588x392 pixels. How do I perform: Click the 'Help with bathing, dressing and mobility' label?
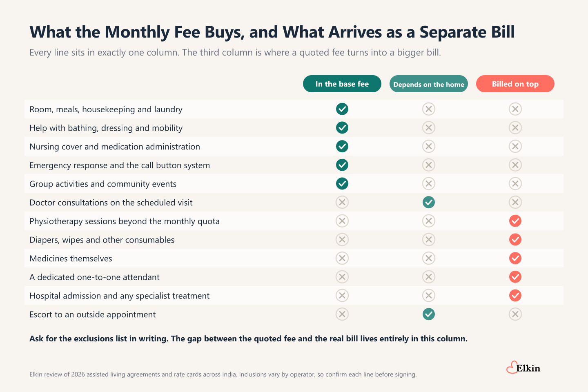106,128
